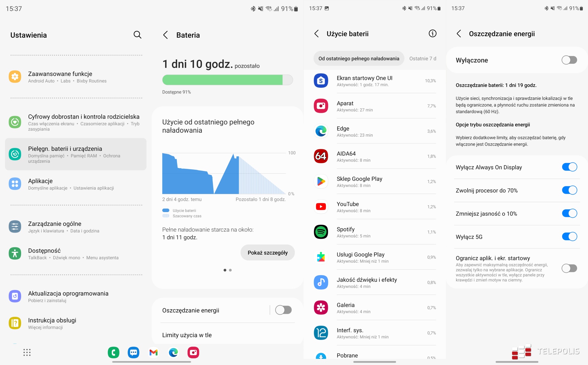The height and width of the screenshot is (365, 588).
Task: Open the app drawer grid icon
Action: coord(27,352)
